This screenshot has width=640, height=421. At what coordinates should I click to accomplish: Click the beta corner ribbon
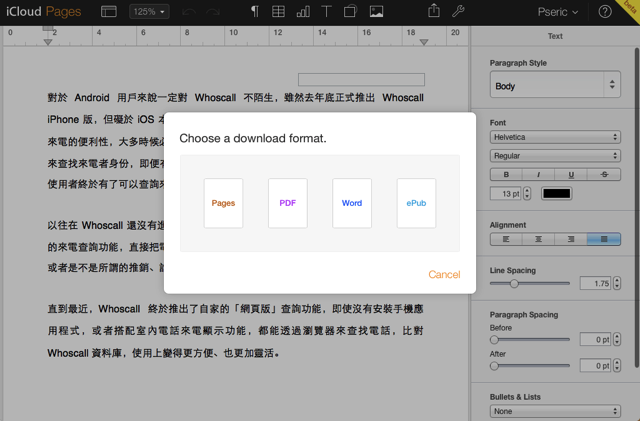tap(630, 9)
